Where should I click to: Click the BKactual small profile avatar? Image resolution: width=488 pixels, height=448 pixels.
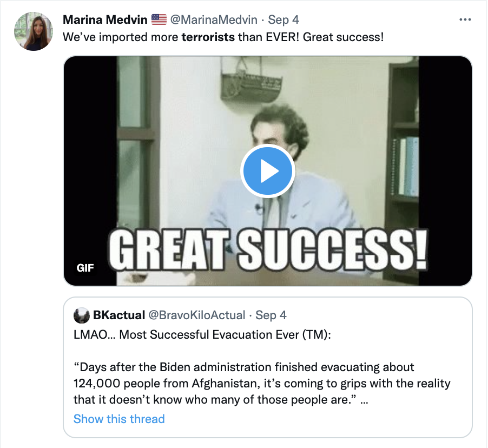click(x=82, y=315)
